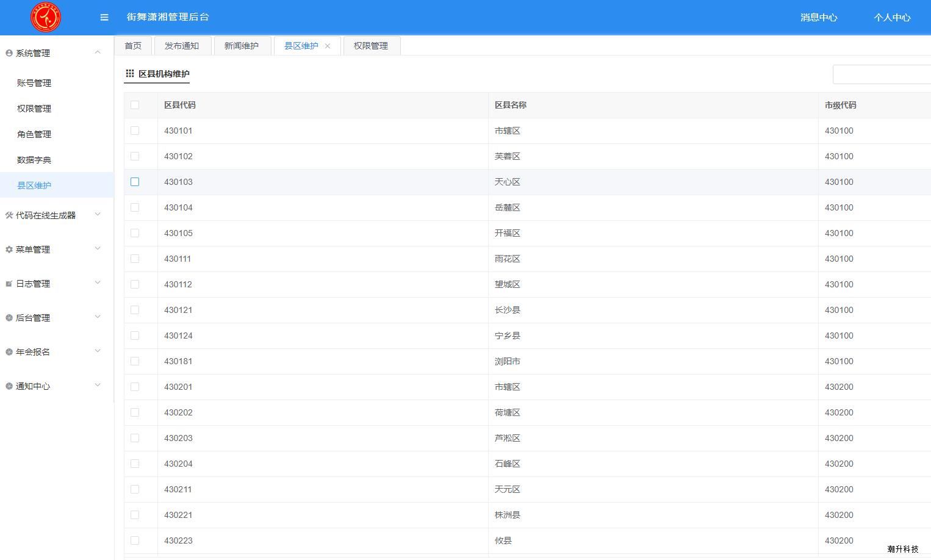Tick the checkbox for 430223 攸县
The image size is (931, 560).
(135, 540)
